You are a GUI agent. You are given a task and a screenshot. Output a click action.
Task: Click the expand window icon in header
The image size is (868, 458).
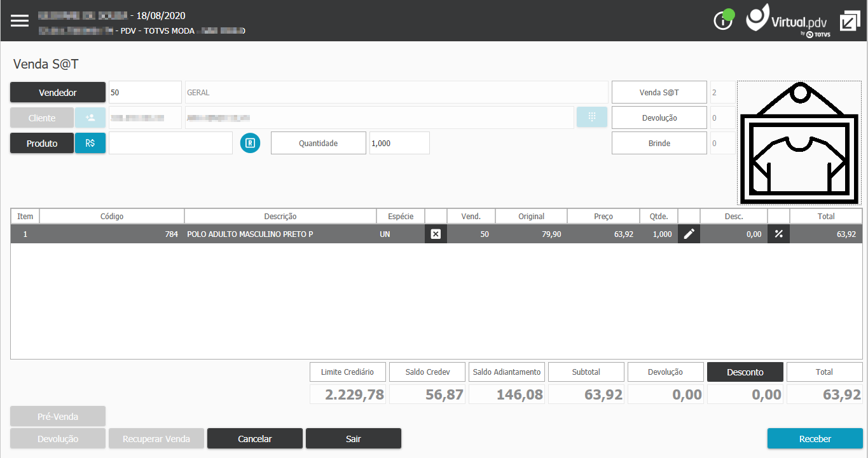click(x=850, y=21)
